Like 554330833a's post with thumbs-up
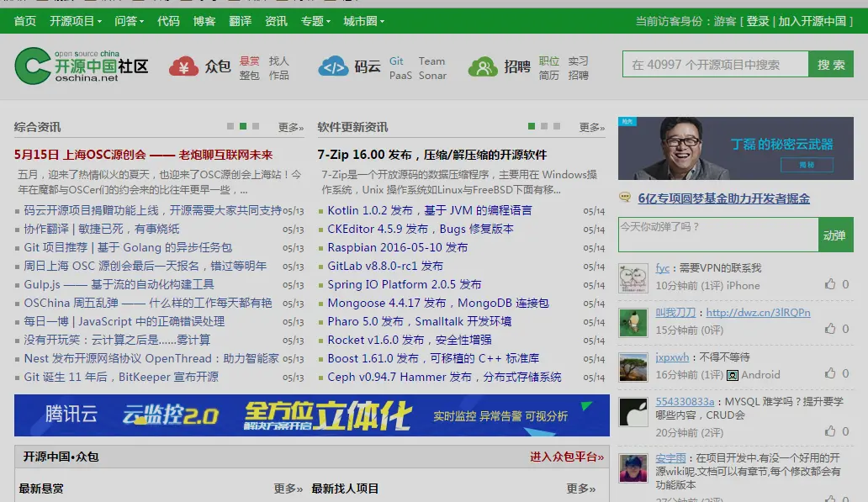 (829, 431)
